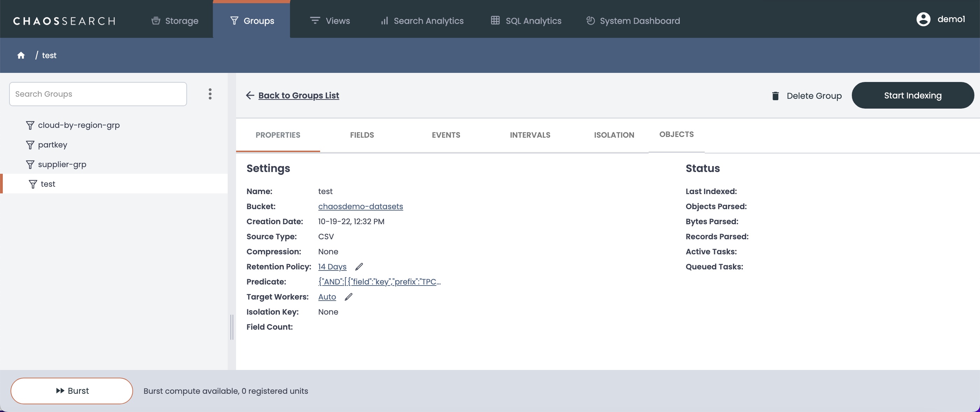This screenshot has height=412, width=980.
Task: Select the cloud-by-region-grp group
Action: pyautogui.click(x=78, y=125)
